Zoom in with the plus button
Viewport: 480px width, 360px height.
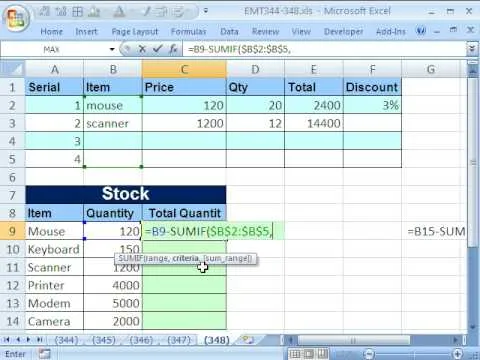(457, 354)
